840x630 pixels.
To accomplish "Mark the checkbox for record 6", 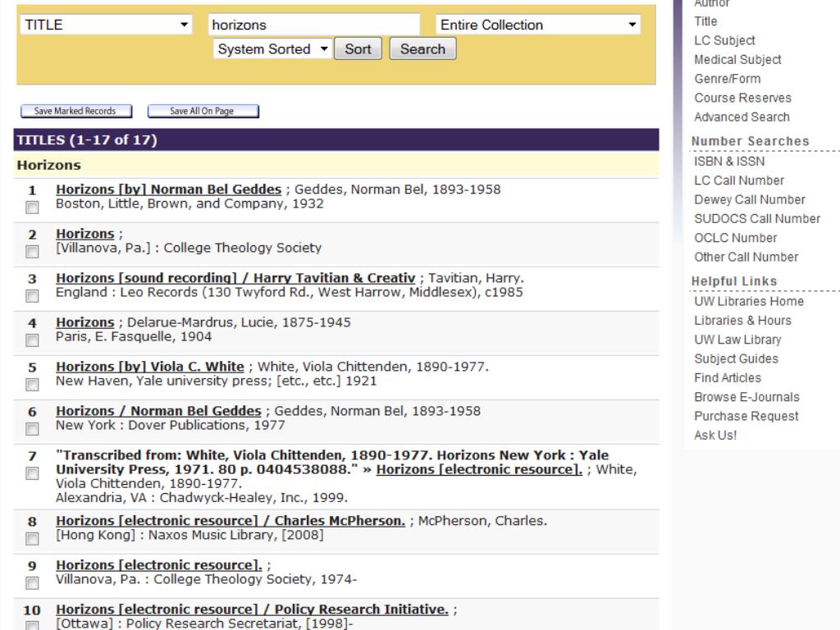I will tap(32, 429).
